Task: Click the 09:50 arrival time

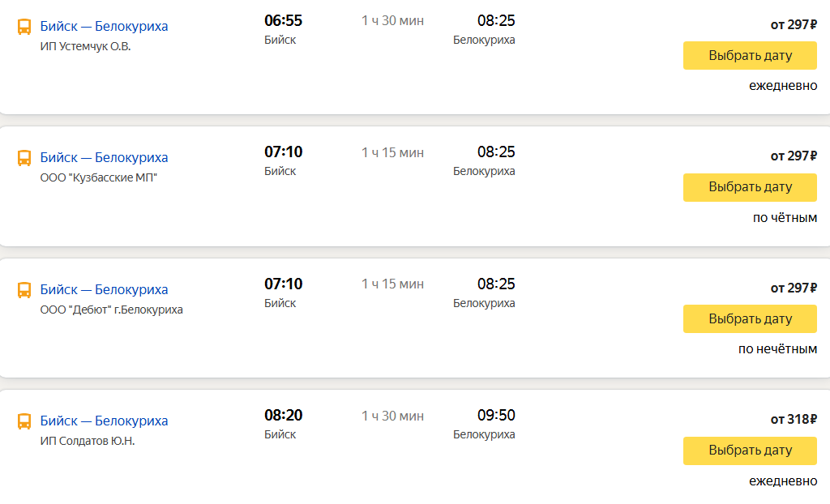Action: pyautogui.click(x=496, y=415)
